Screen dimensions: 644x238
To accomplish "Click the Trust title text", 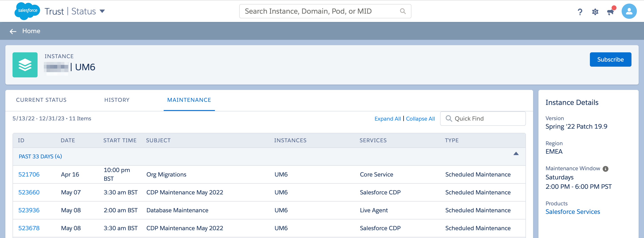I will pos(54,11).
